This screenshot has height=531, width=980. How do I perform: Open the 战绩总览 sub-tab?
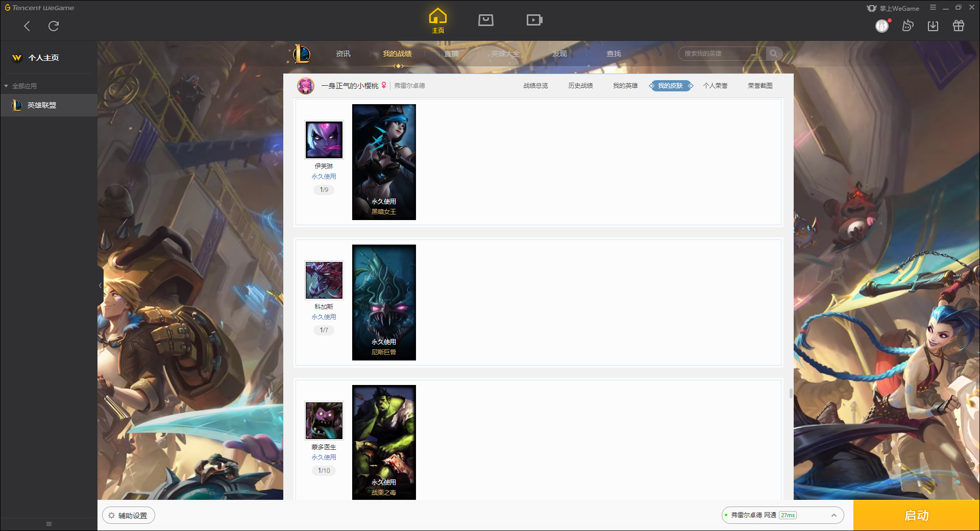point(535,86)
